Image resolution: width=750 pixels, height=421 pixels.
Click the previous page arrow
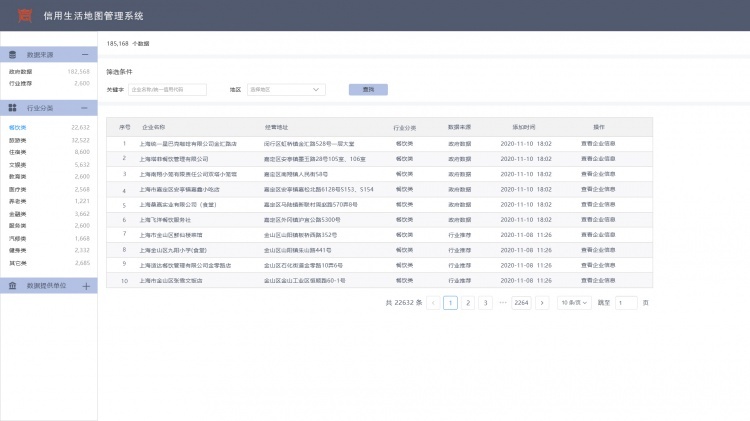434,302
